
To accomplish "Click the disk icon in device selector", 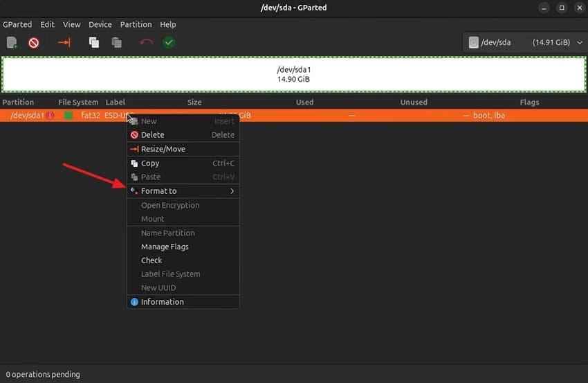I will click(x=474, y=42).
